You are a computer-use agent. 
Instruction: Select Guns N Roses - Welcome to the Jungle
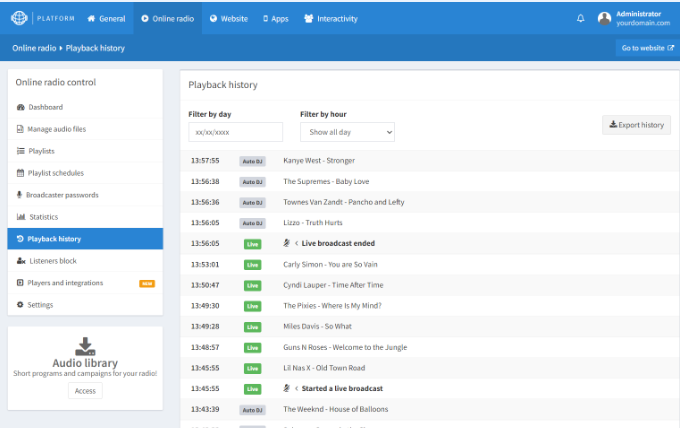click(345, 347)
